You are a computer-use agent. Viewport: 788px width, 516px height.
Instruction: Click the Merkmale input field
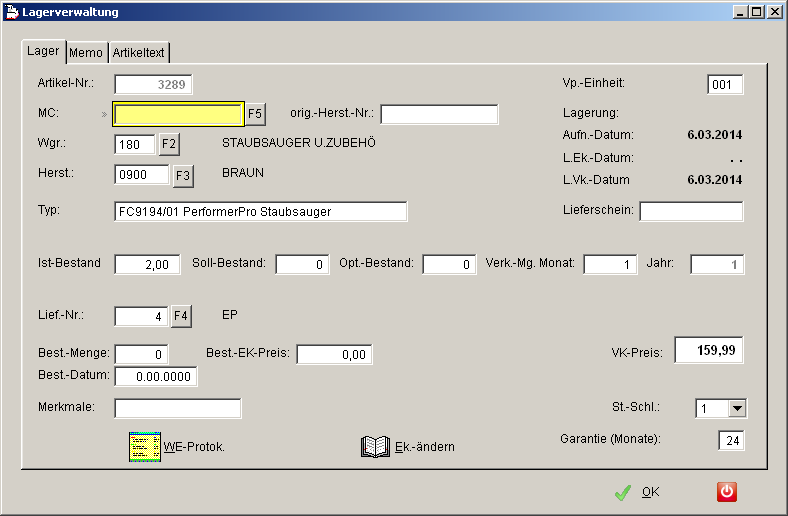(178, 408)
